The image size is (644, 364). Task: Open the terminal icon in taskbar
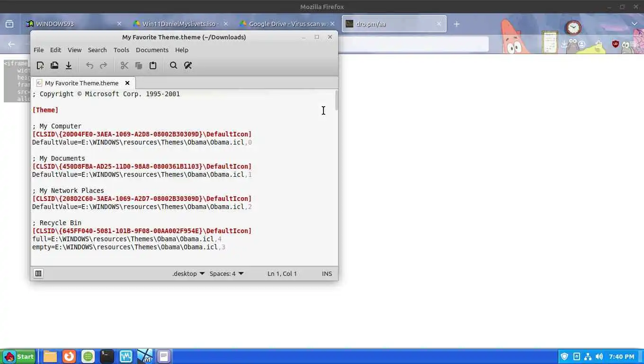tap(107, 356)
